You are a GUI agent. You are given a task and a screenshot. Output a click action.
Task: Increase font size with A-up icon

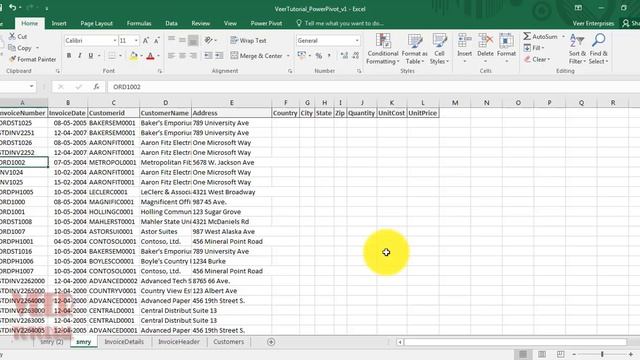tap(145, 40)
